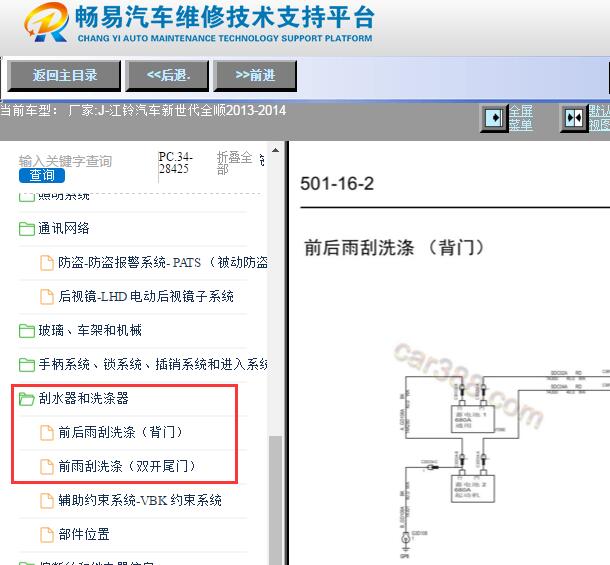Click the 折叠全部 collapse all link

coord(234,163)
